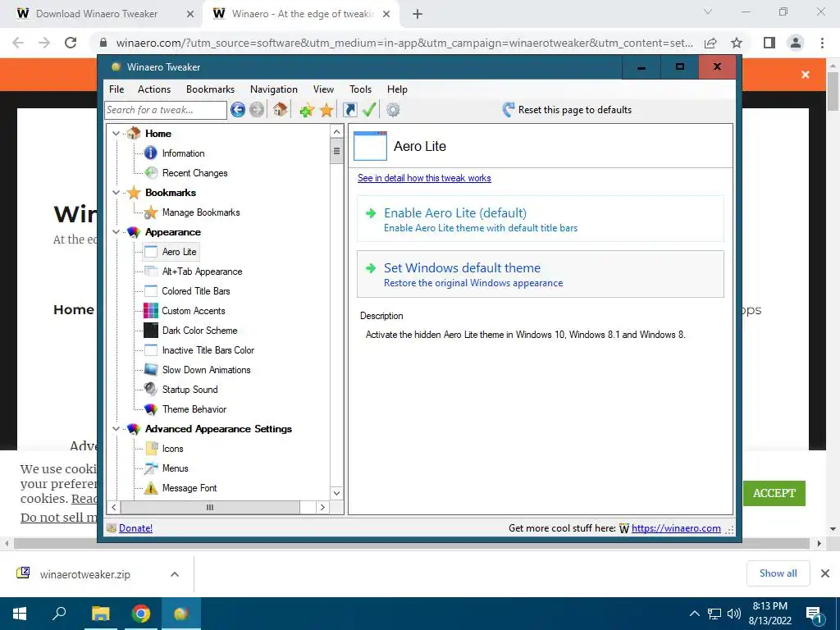The width and height of the screenshot is (840, 630).
Task: Open Chrome tab search dropdown arrow
Action: point(708,11)
